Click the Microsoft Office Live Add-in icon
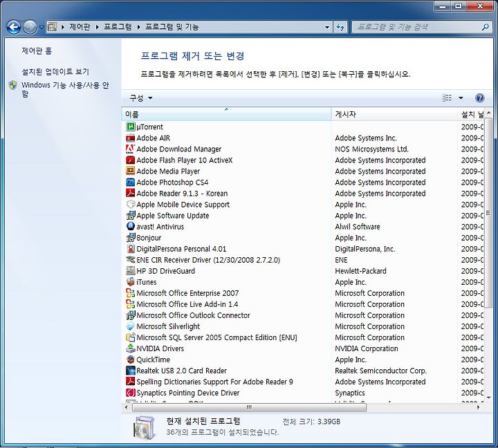 pyautogui.click(x=131, y=304)
